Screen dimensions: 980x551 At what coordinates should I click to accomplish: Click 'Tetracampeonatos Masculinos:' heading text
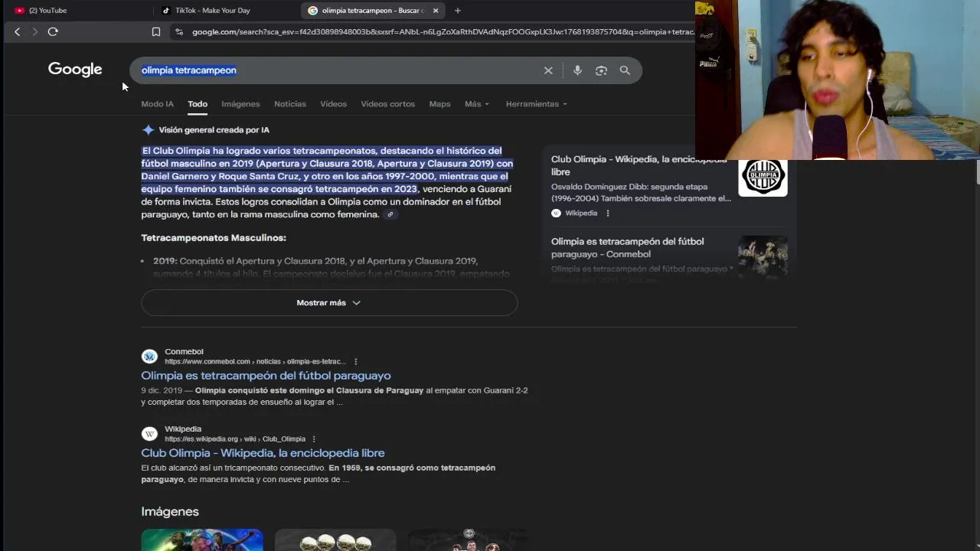[x=214, y=238]
